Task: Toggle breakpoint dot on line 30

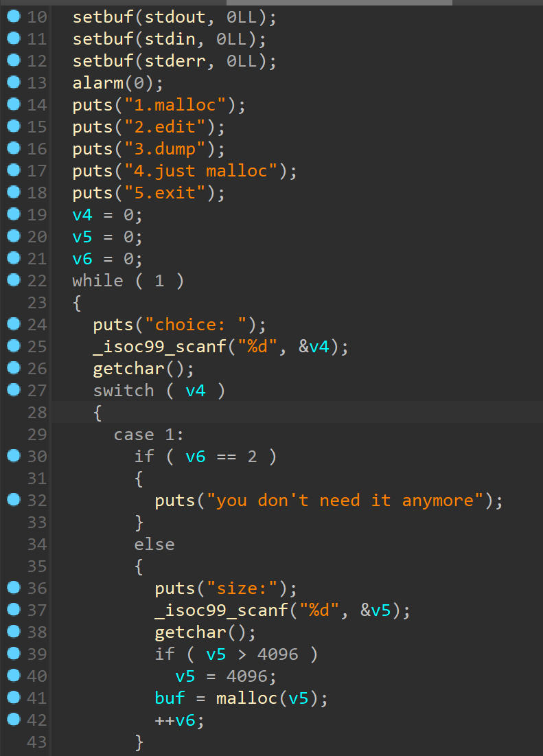Action: [14, 456]
